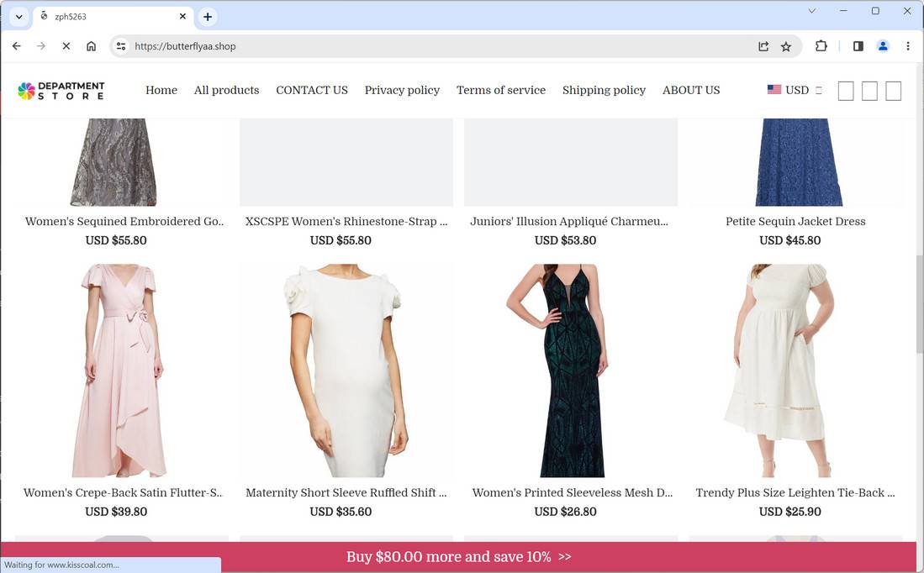Click the browser home icon
This screenshot has height=573, width=924.
(x=91, y=46)
